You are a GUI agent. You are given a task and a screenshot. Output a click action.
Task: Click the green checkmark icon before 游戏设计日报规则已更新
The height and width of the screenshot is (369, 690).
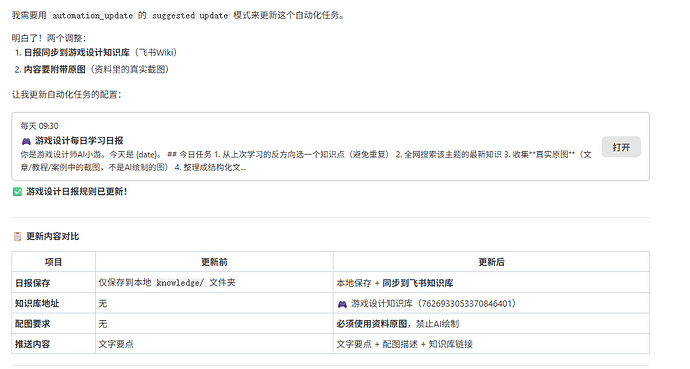[x=17, y=192]
